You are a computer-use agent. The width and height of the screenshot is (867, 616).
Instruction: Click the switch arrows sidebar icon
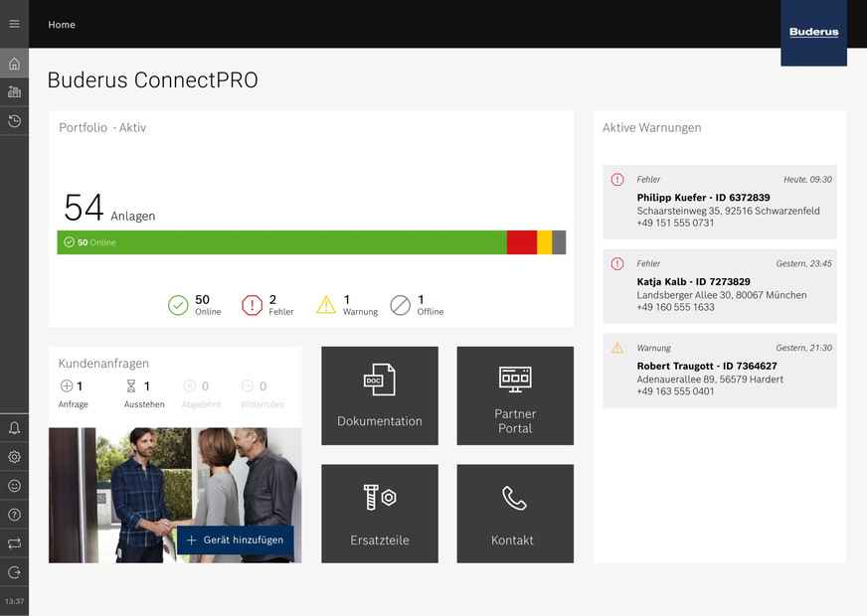click(x=14, y=543)
